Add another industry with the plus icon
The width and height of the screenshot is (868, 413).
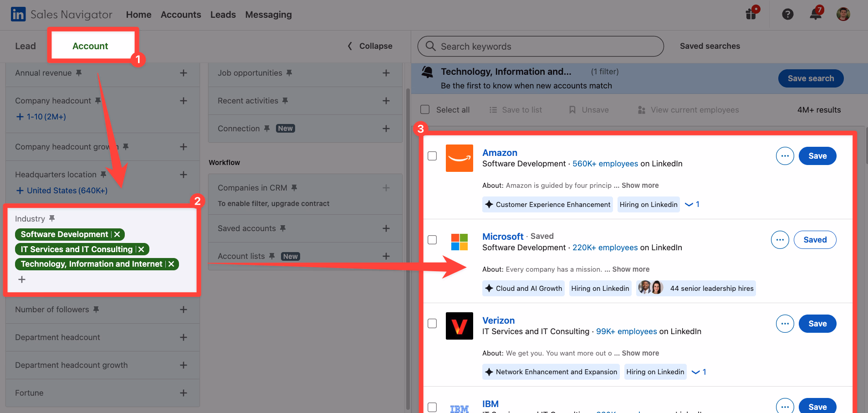22,279
